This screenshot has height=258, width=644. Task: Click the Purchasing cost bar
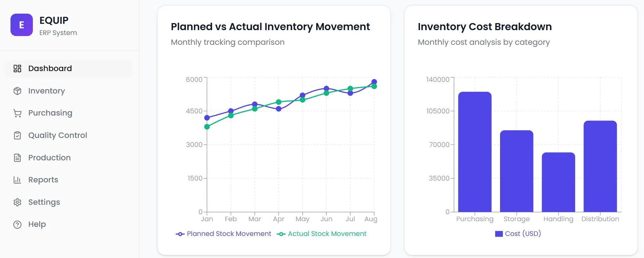[x=475, y=152]
